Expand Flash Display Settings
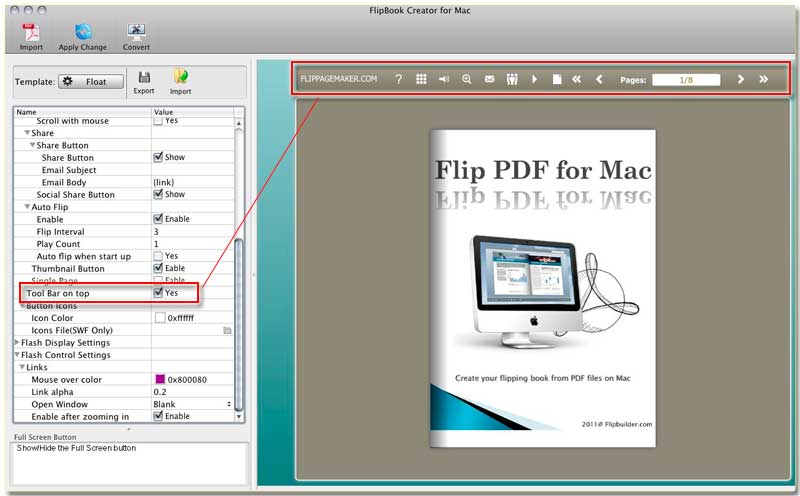800x496 pixels. (x=17, y=343)
